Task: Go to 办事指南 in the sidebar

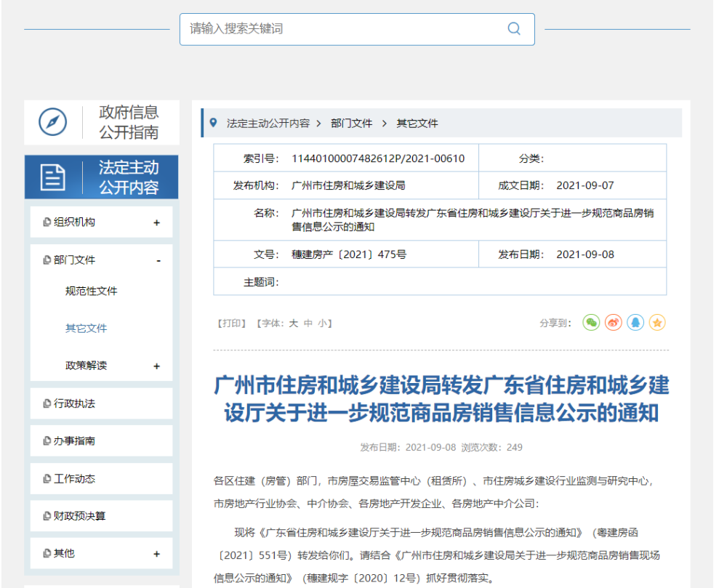Action: click(x=102, y=440)
